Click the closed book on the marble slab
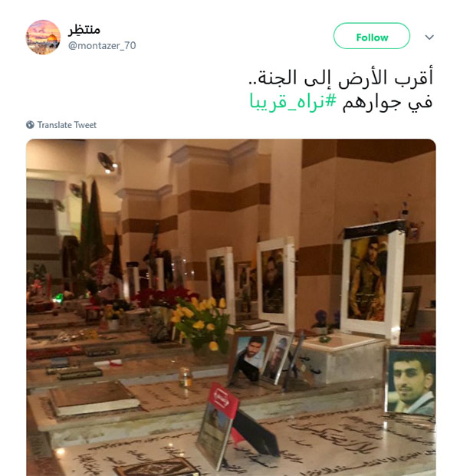The image size is (460, 476). 95,398
